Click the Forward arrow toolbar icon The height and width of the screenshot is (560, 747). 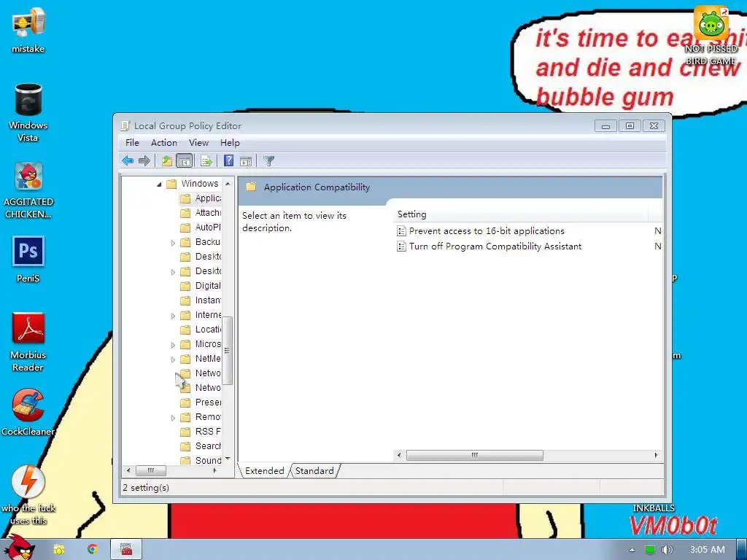pyautogui.click(x=144, y=161)
